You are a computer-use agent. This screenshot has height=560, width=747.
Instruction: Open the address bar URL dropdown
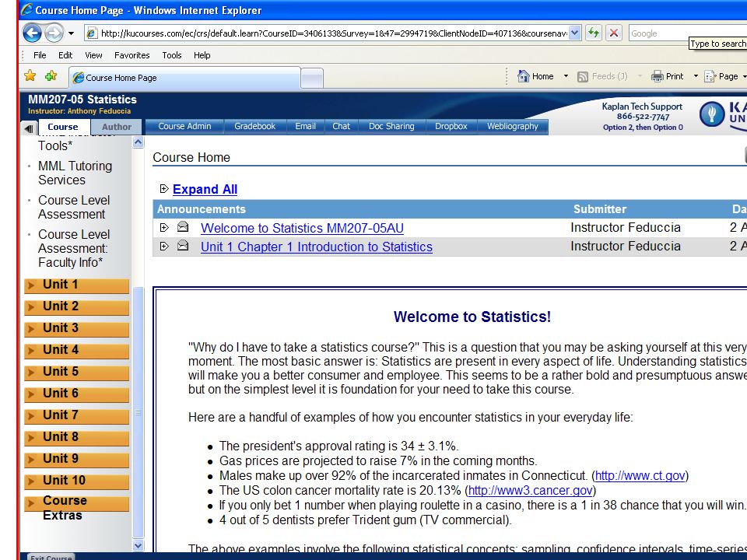click(x=575, y=33)
